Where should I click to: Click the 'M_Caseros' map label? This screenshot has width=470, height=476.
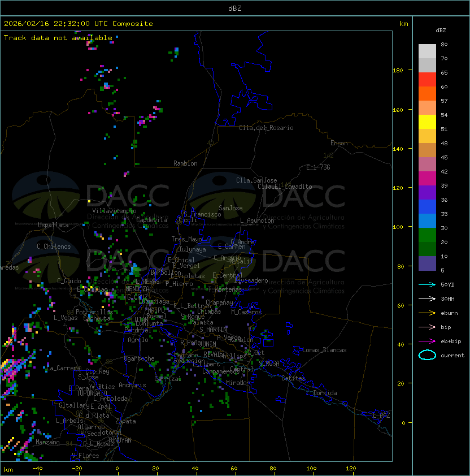246,312
